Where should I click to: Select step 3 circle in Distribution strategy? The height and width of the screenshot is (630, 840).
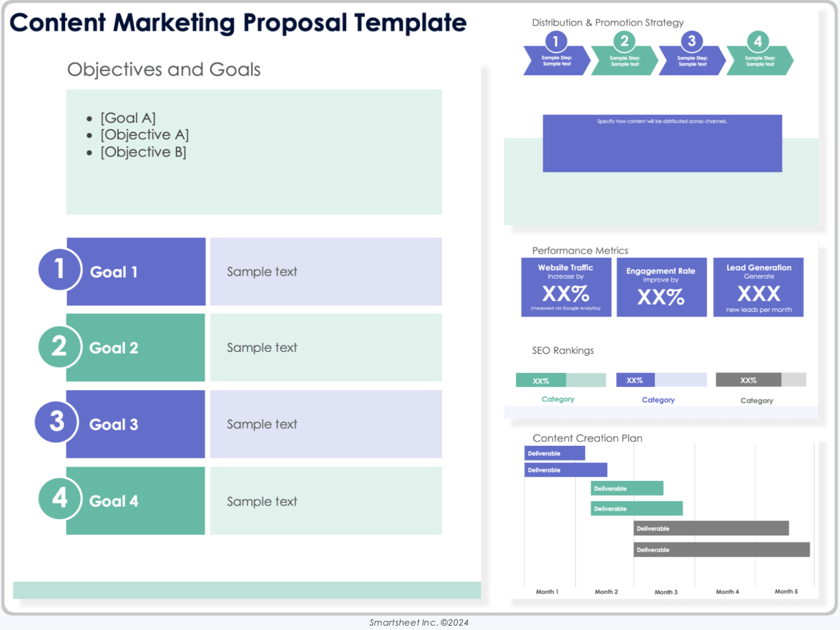692,41
